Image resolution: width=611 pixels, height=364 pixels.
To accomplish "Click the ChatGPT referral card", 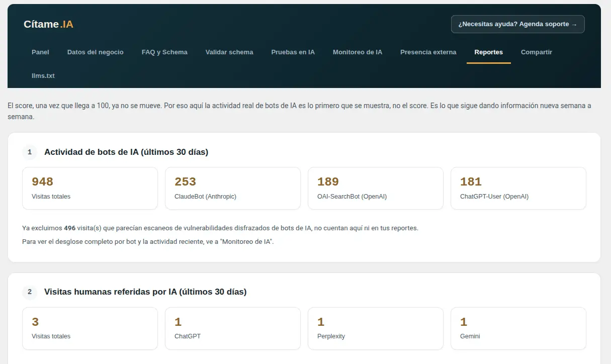I will [233, 328].
